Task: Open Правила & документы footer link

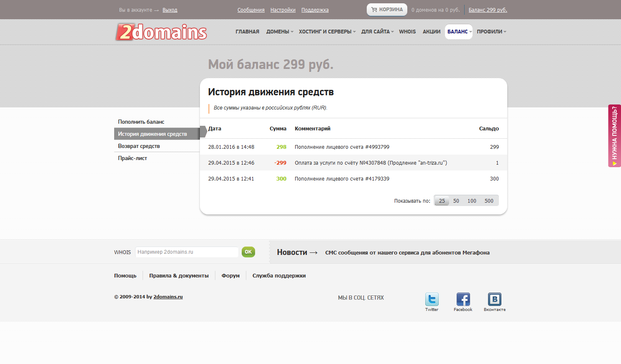Action: 179,276
